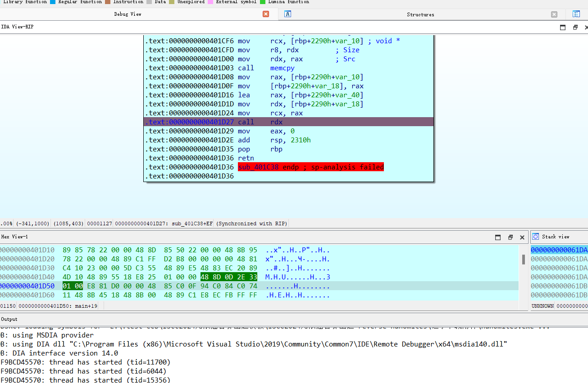Click '(Synchronized with RIP)' status text

tap(252, 223)
